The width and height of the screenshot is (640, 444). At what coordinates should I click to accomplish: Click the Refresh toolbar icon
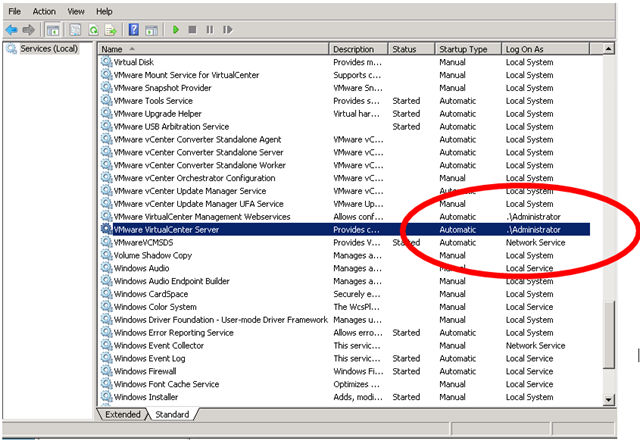tap(93, 30)
